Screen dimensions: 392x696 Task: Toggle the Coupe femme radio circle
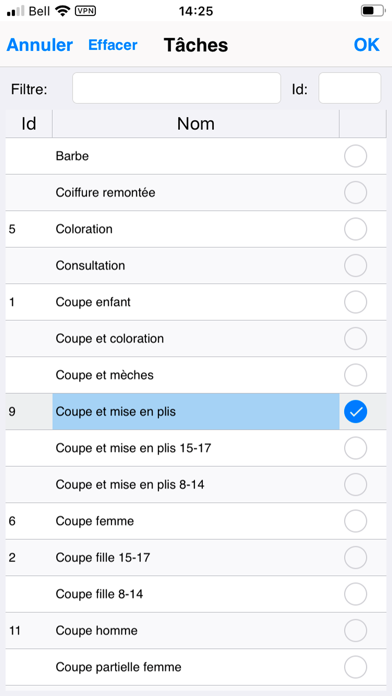356,521
